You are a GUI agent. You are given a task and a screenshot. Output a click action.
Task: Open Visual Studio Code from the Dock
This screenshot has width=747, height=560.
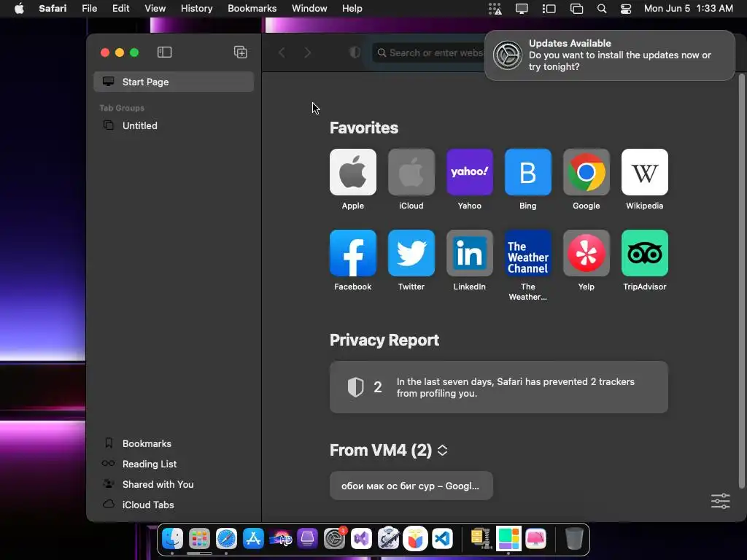pyautogui.click(x=442, y=539)
